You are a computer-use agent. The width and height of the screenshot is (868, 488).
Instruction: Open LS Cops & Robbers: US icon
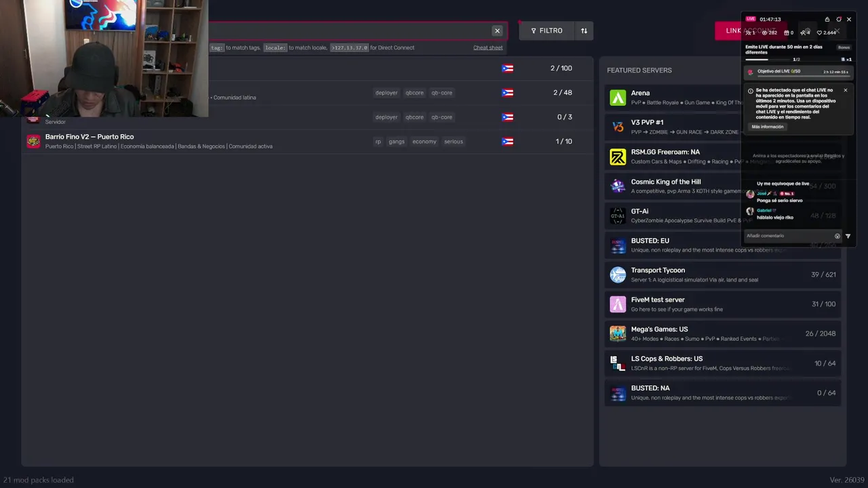click(618, 363)
